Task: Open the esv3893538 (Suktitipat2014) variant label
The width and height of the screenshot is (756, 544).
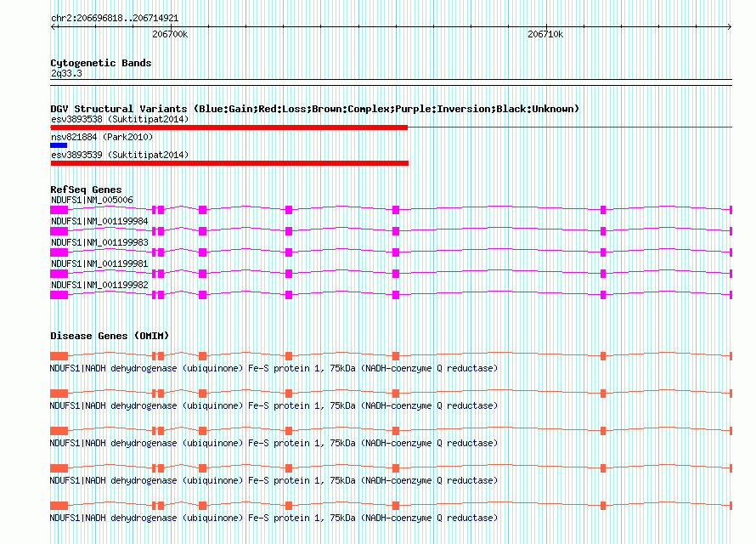Action: pos(120,119)
